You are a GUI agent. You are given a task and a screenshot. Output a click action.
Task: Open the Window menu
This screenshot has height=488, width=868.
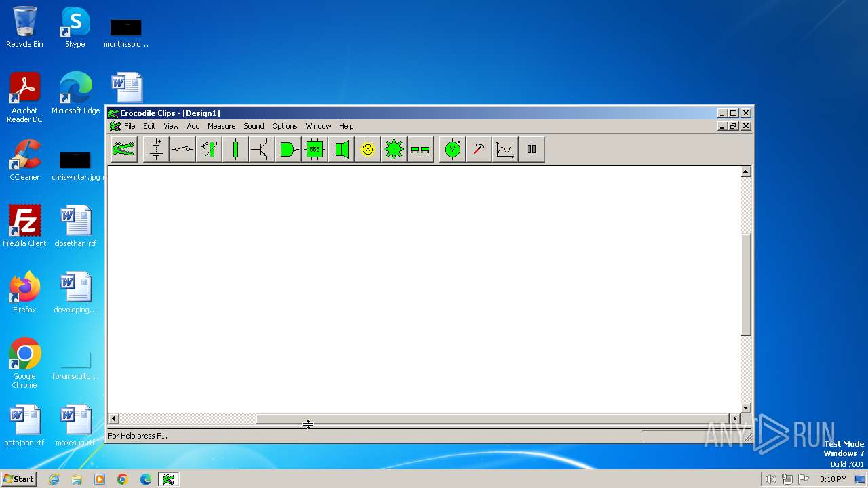click(318, 126)
